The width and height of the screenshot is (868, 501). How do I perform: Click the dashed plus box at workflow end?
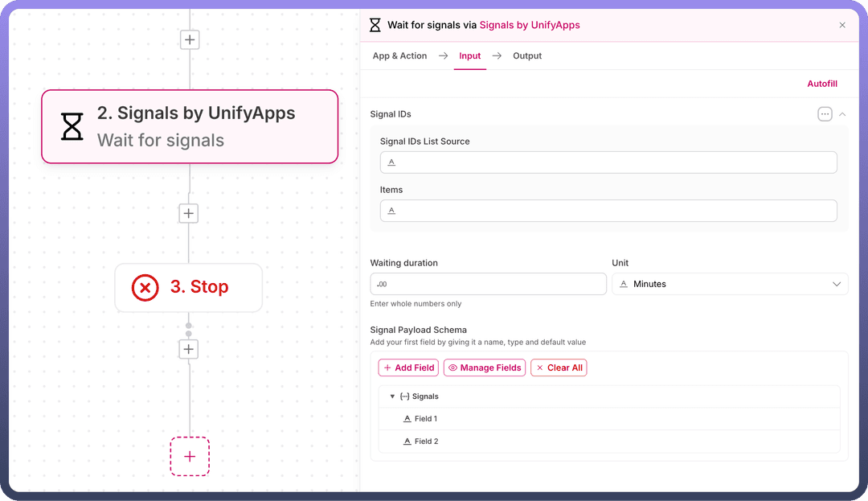coord(190,456)
